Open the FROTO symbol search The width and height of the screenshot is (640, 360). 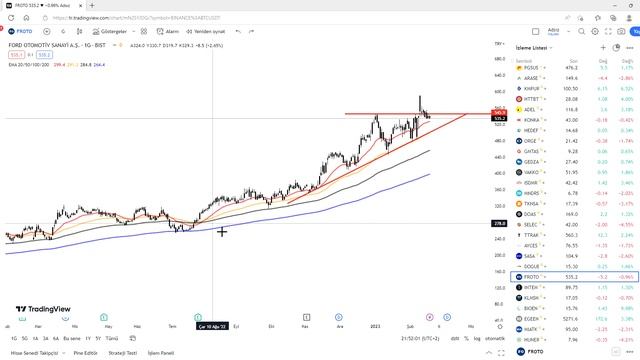coord(20,31)
